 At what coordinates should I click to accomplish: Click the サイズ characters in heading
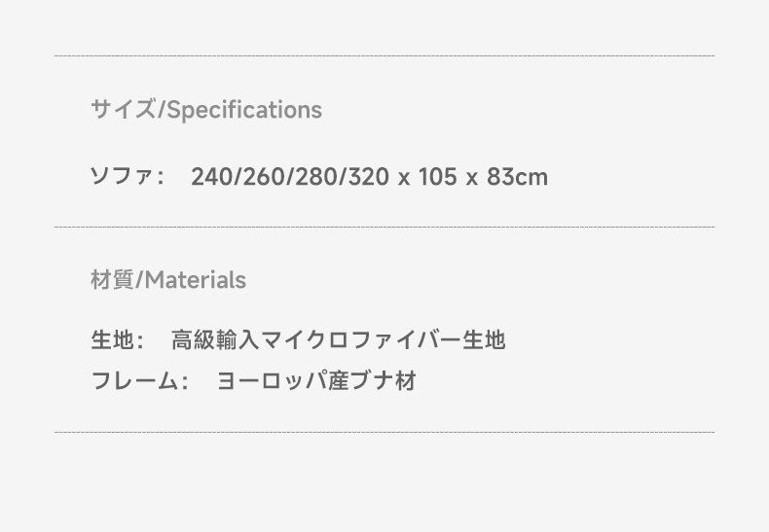123,109
